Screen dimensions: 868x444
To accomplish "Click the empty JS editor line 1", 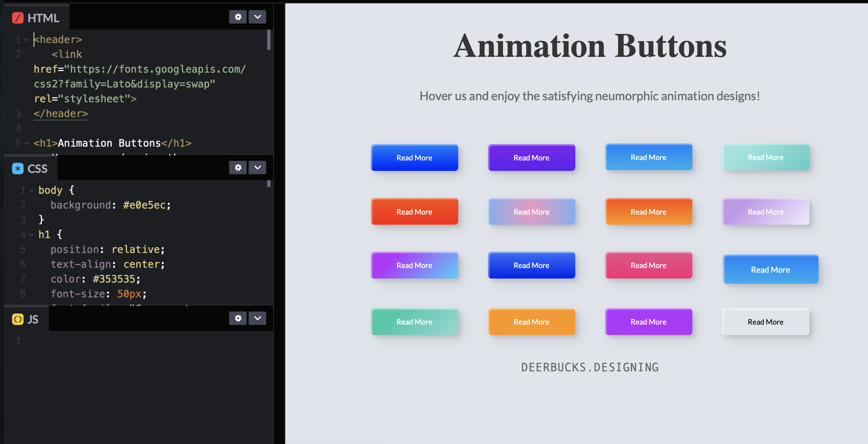I will 135,341.
